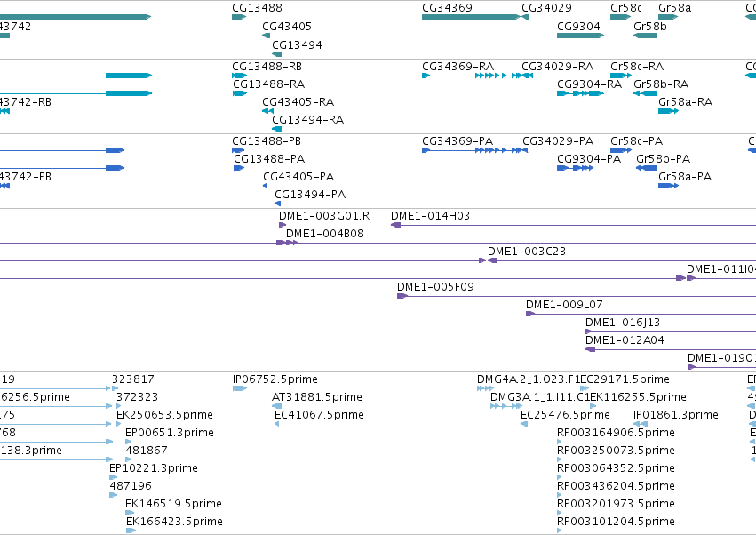756x535 pixels.
Task: Select EST EP10221.3prime
Action: coord(154,468)
